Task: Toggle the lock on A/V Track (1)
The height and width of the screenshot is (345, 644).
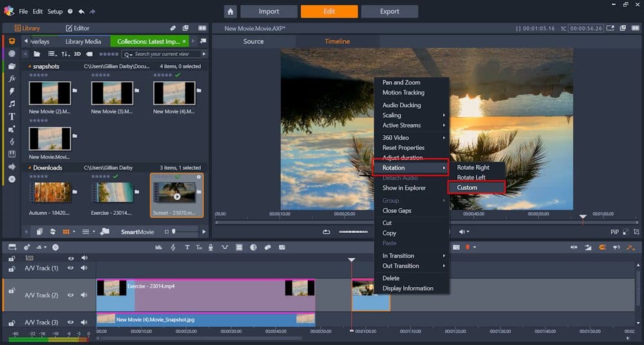Action: (12, 268)
